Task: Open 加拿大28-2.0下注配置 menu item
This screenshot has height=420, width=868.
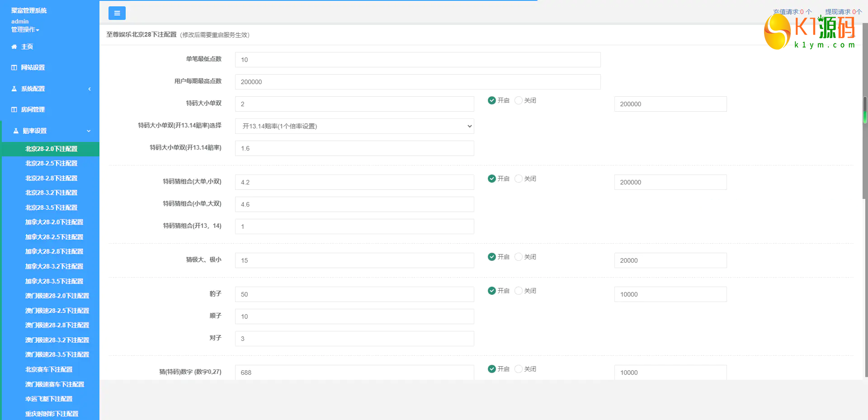Action: [x=54, y=222]
